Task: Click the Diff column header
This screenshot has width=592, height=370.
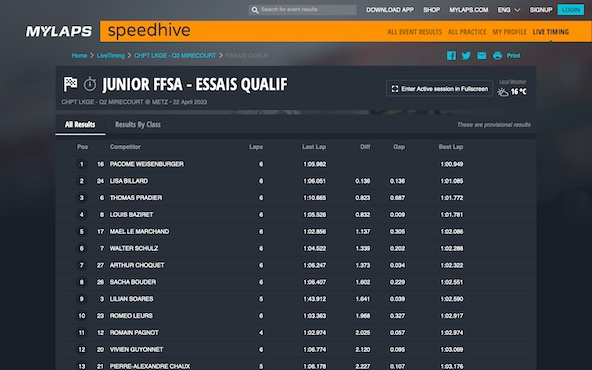Action: (365, 147)
